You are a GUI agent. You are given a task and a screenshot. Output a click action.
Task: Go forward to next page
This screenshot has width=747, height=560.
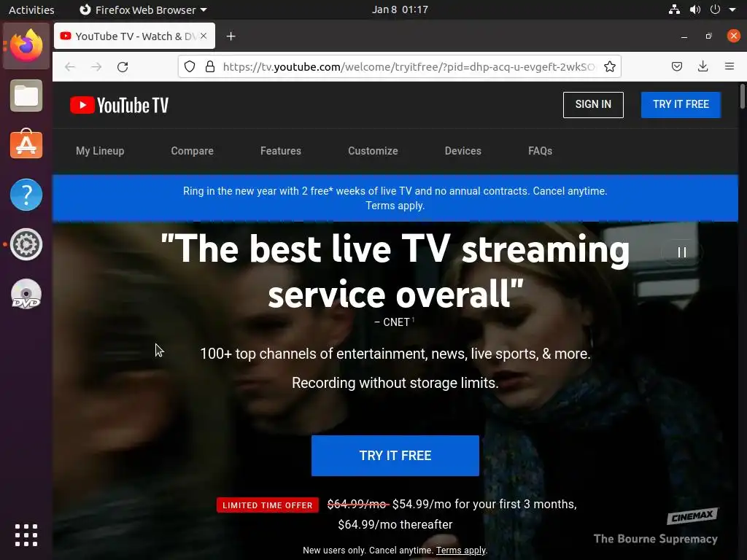96,66
